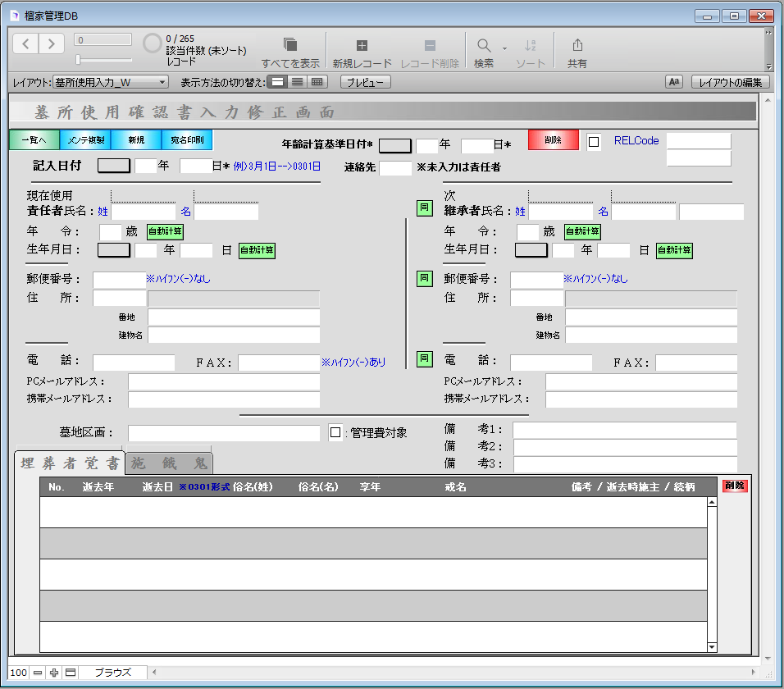Click the メンテ複製 button
The height and width of the screenshot is (689, 784).
tap(85, 140)
